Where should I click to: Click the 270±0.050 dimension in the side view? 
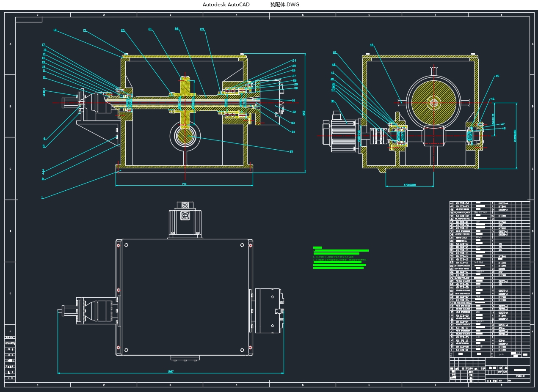(x=409, y=185)
